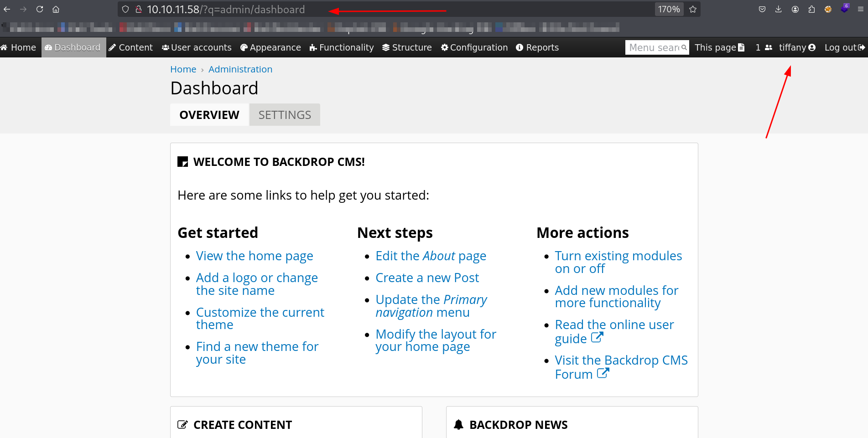
Task: Open Update the Primary navigation menu link
Action: (431, 306)
